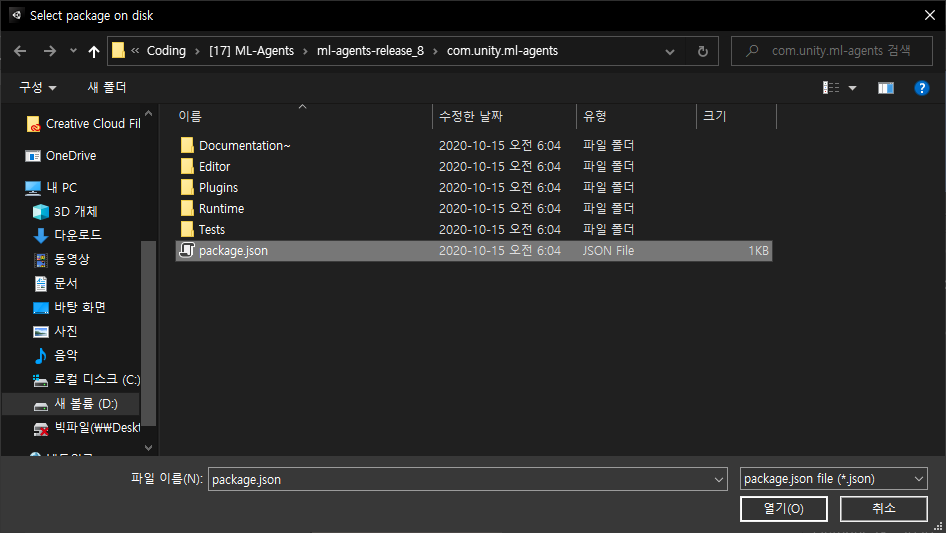
Task: Select the disconnected 빅파일 network drive
Action: point(86,428)
